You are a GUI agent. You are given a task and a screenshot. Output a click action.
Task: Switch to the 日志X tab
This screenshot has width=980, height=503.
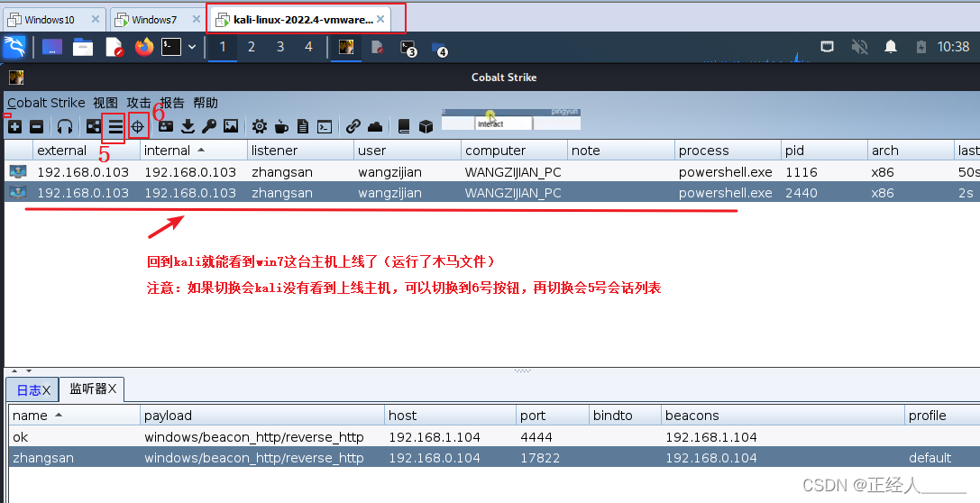click(32, 390)
